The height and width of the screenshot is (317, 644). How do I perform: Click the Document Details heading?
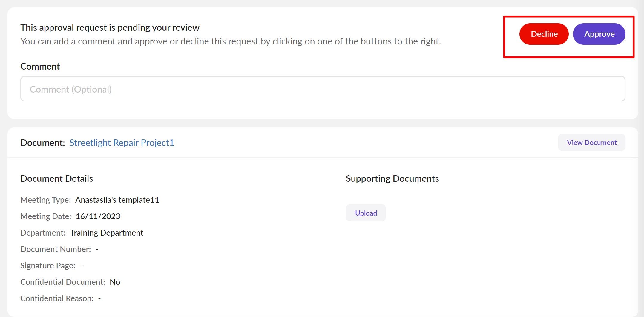click(57, 178)
